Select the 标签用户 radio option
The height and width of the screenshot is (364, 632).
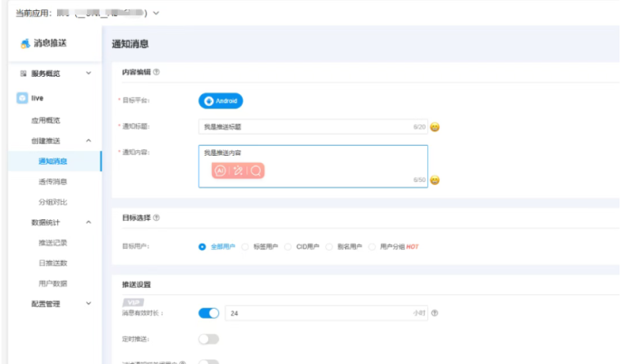coord(244,246)
